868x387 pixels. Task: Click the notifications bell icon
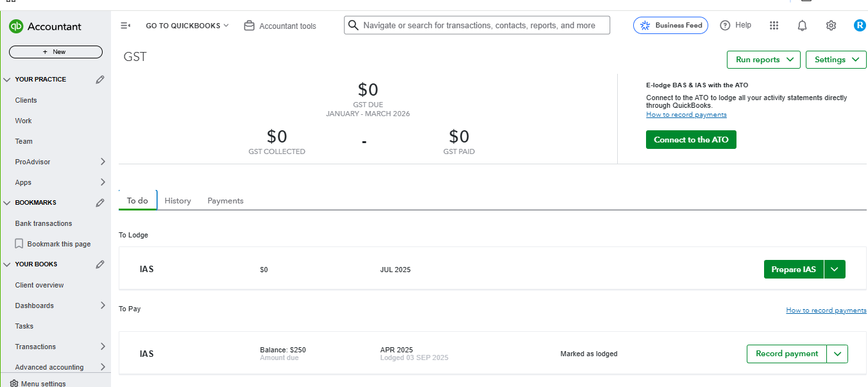pos(802,26)
